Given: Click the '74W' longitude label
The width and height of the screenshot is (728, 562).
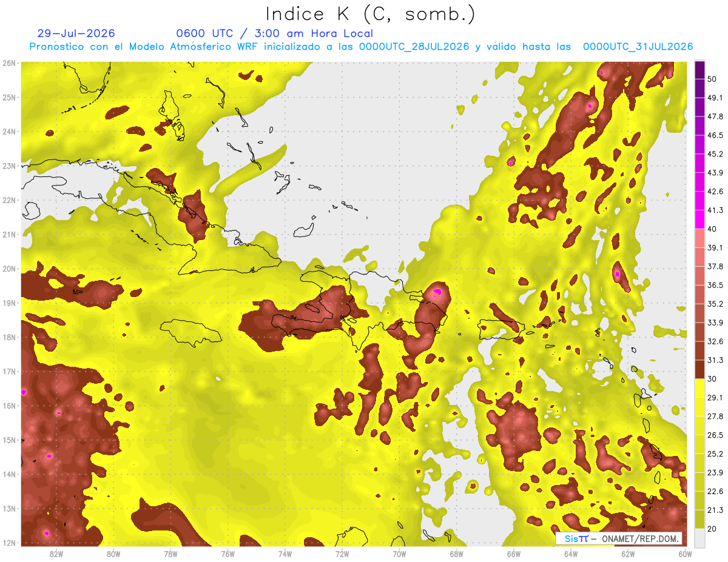Looking at the screenshot, I should (285, 554).
